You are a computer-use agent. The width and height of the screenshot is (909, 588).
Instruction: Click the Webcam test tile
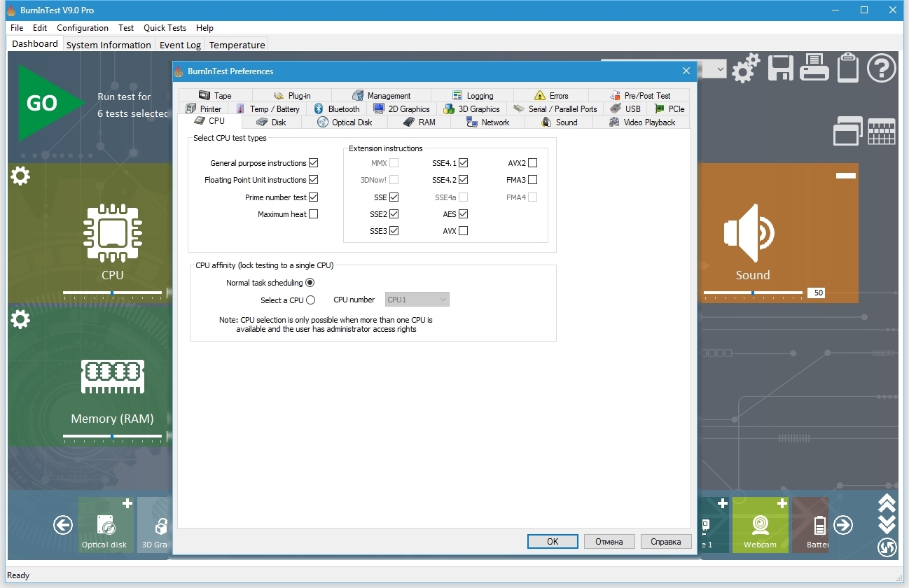tap(760, 525)
